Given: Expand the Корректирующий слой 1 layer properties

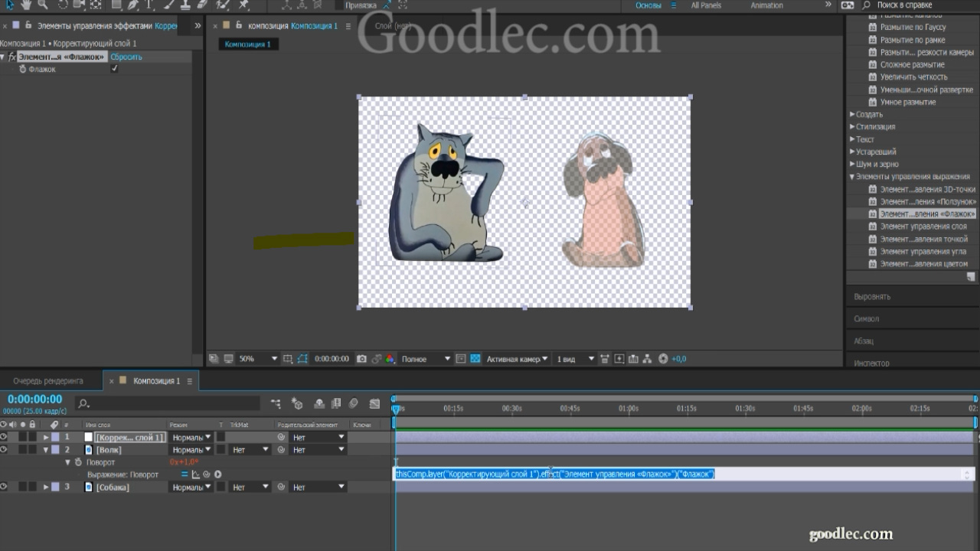Looking at the screenshot, I should click(x=46, y=437).
